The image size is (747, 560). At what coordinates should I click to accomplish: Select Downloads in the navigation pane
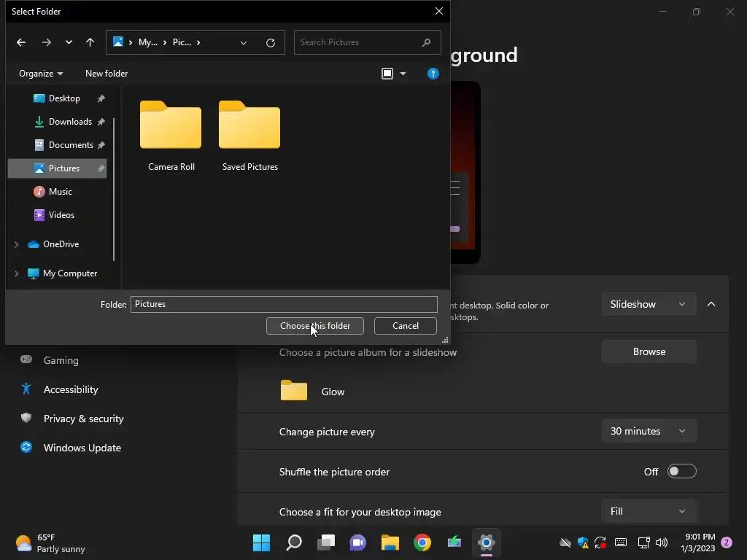[70, 122]
